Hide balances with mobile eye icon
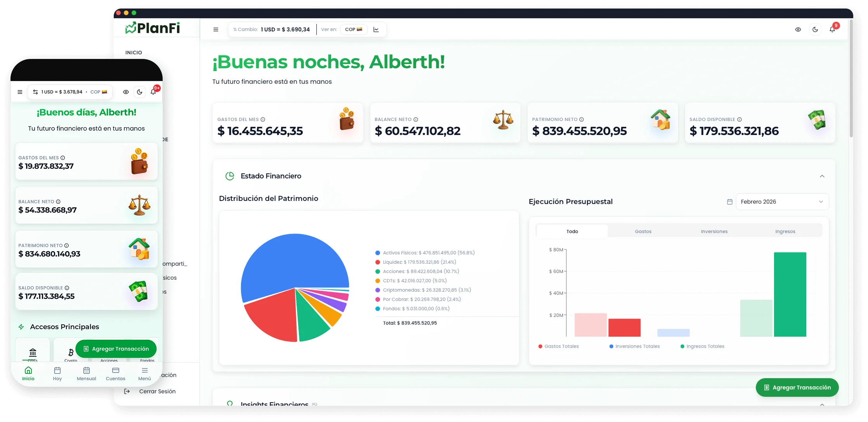This screenshot has height=422, width=868. [126, 92]
